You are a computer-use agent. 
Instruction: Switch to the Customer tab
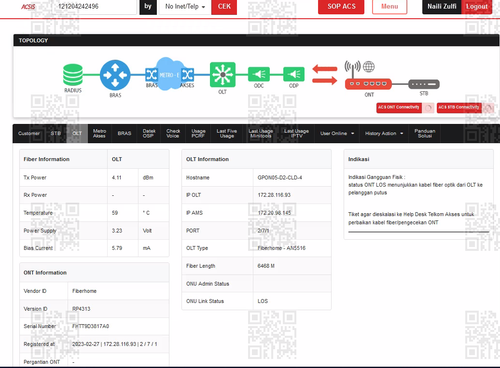29,133
